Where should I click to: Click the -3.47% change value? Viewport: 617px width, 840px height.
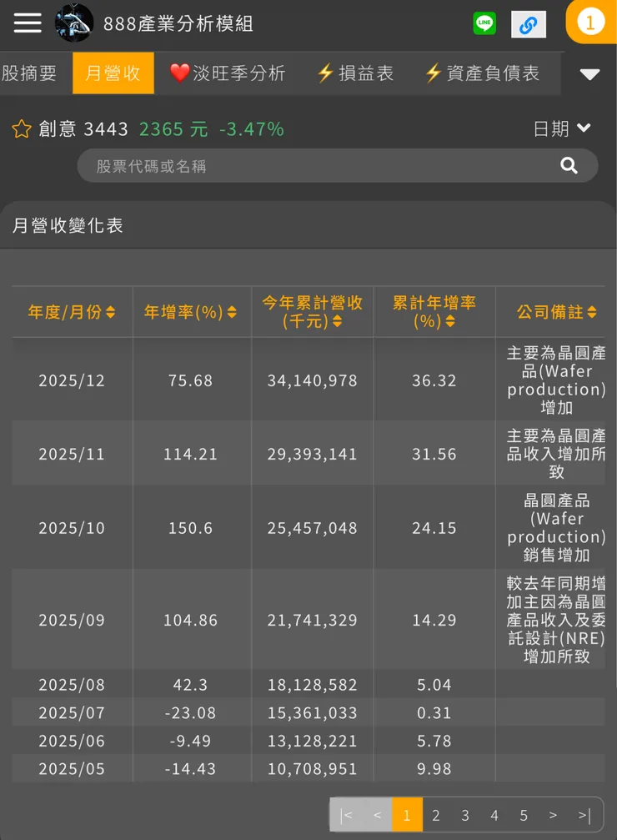252,129
